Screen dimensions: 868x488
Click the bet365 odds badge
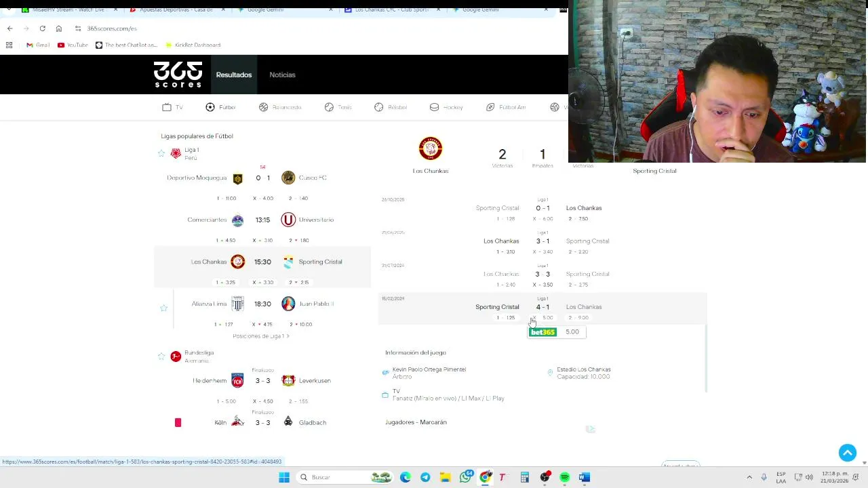tap(542, 332)
